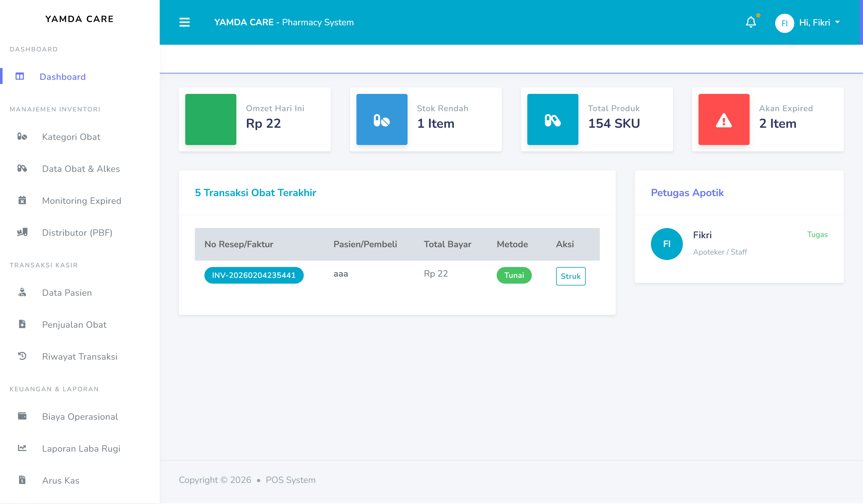Click the Riwayat Transaksi history icon
The width and height of the screenshot is (863, 504).
coord(22,356)
